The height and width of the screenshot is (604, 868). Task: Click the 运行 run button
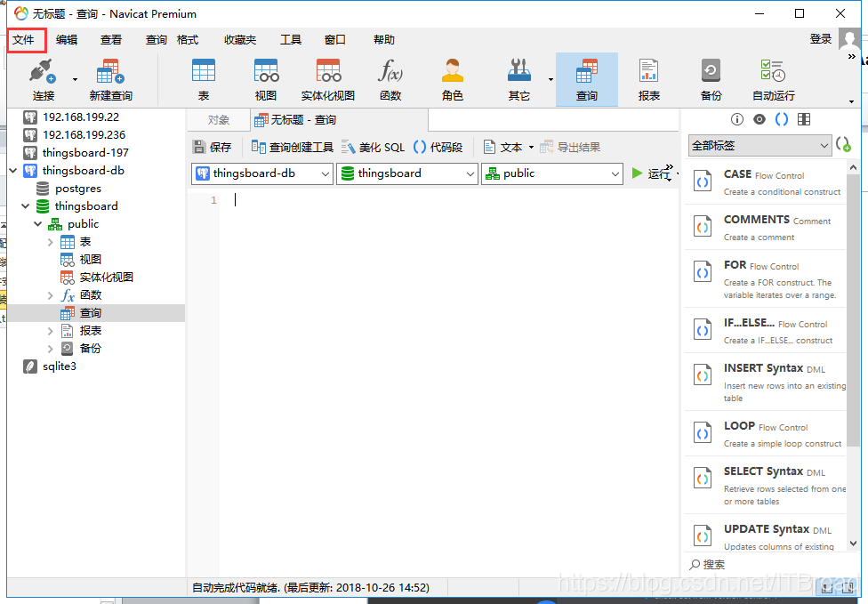pyautogui.click(x=650, y=173)
